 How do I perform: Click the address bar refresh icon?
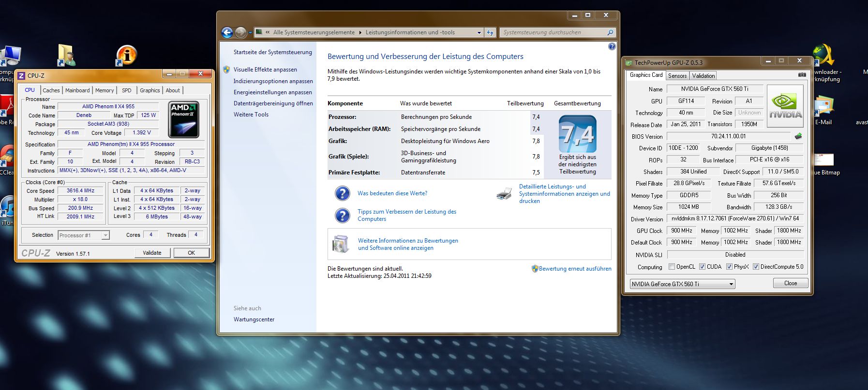[490, 32]
